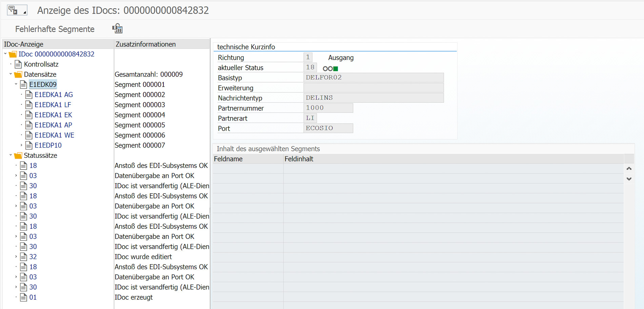Image resolution: width=644 pixels, height=309 pixels.
Task: Click the Port field containing ECOSIO
Action: click(x=328, y=128)
